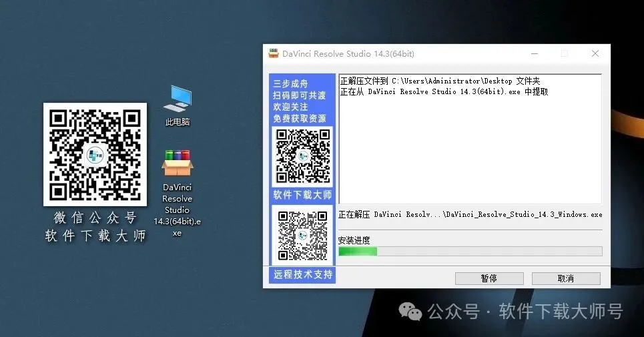Image resolution: width=644 pixels, height=337 pixels.
Task: Click the 正解压文件到 C:\Users\Administrator\Desktop log line
Action: click(x=440, y=81)
